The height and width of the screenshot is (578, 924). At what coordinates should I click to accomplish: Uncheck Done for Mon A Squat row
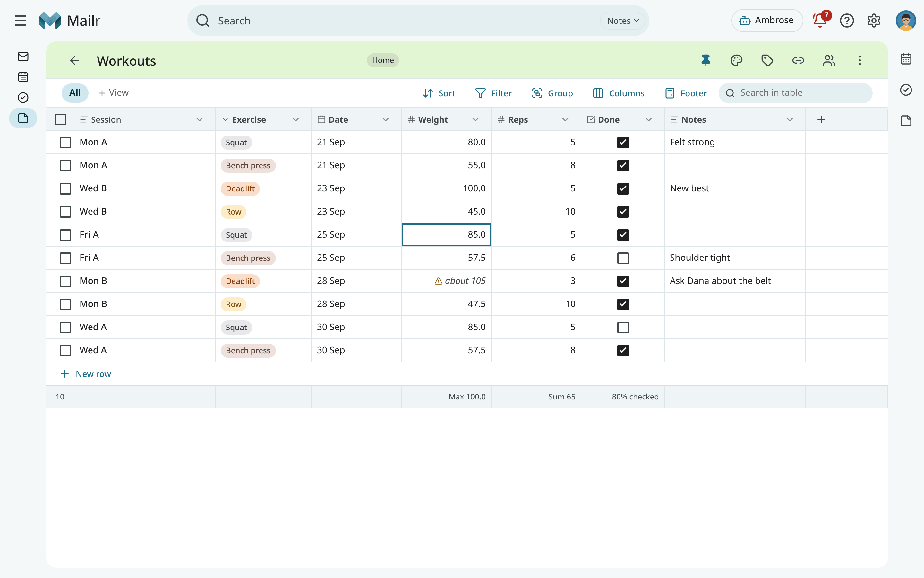623,142
